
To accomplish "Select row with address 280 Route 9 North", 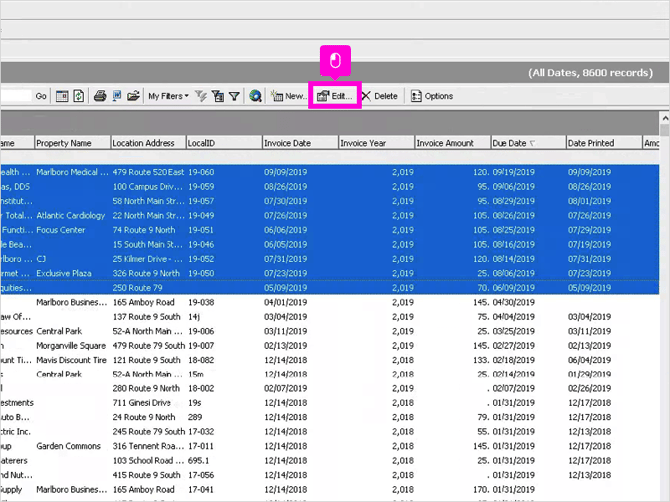I will [329, 389].
